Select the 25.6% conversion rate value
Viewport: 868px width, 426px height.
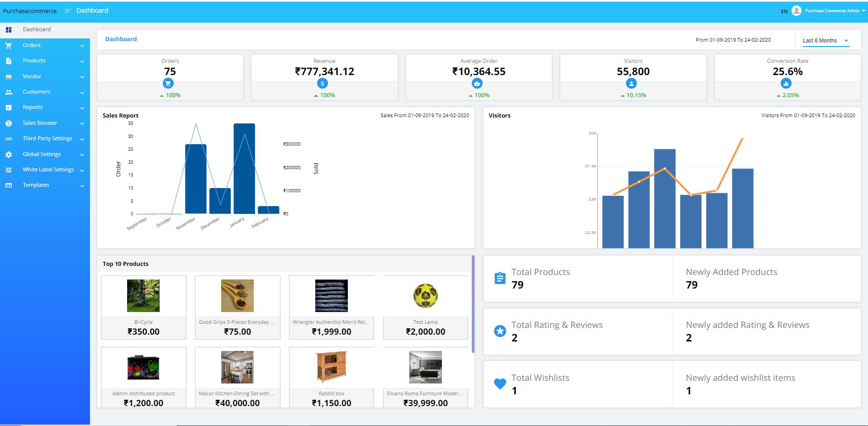pyautogui.click(x=787, y=71)
